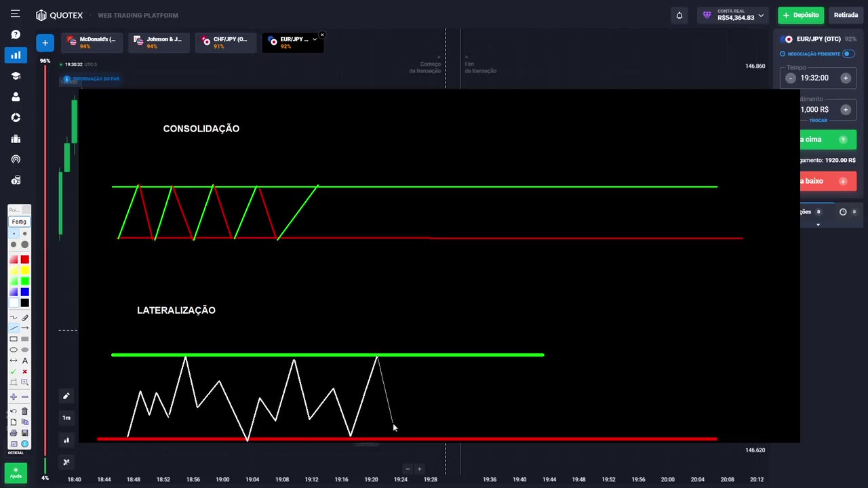Open the candlestick chart type button
The height and width of the screenshot is (488, 868).
pos(66,440)
